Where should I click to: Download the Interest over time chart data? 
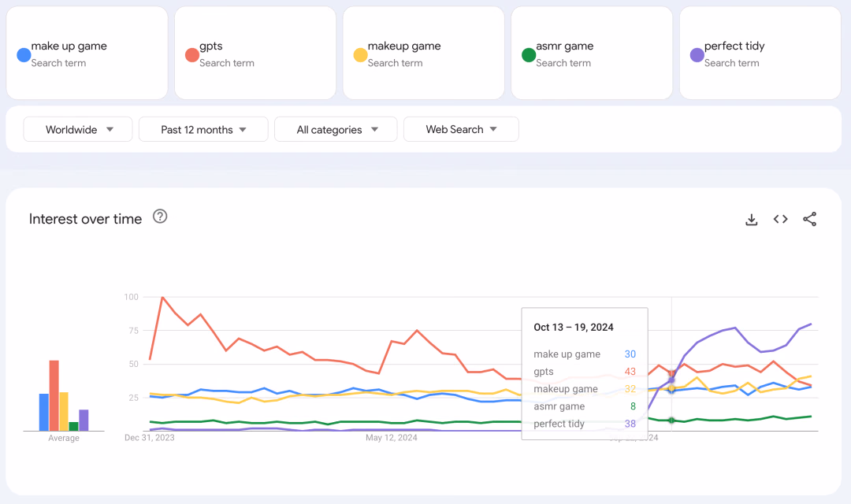pyautogui.click(x=751, y=219)
